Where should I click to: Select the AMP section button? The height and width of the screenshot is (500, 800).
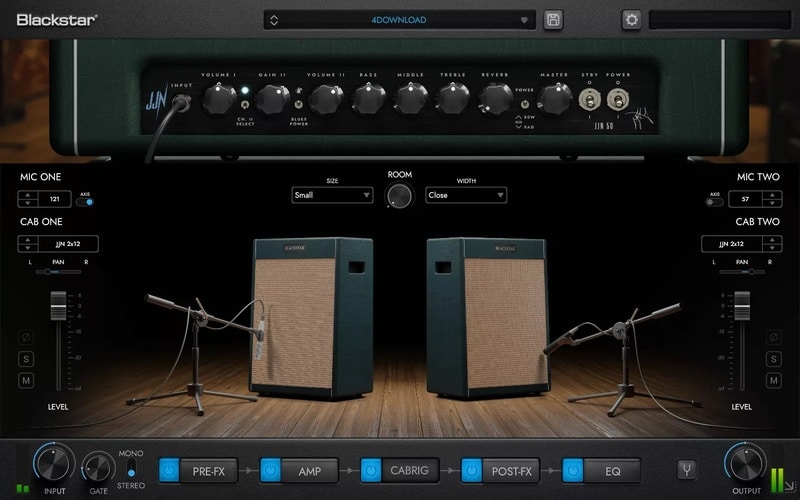310,470
